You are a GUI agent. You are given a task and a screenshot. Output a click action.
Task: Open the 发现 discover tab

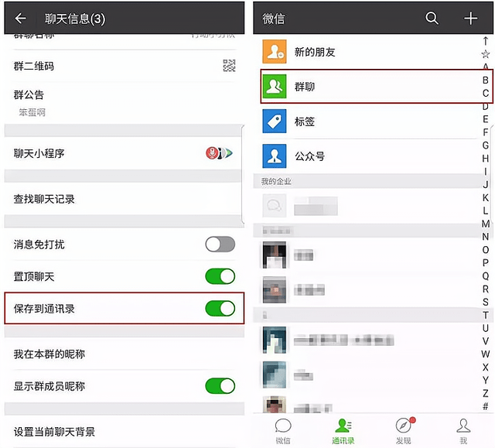(404, 431)
